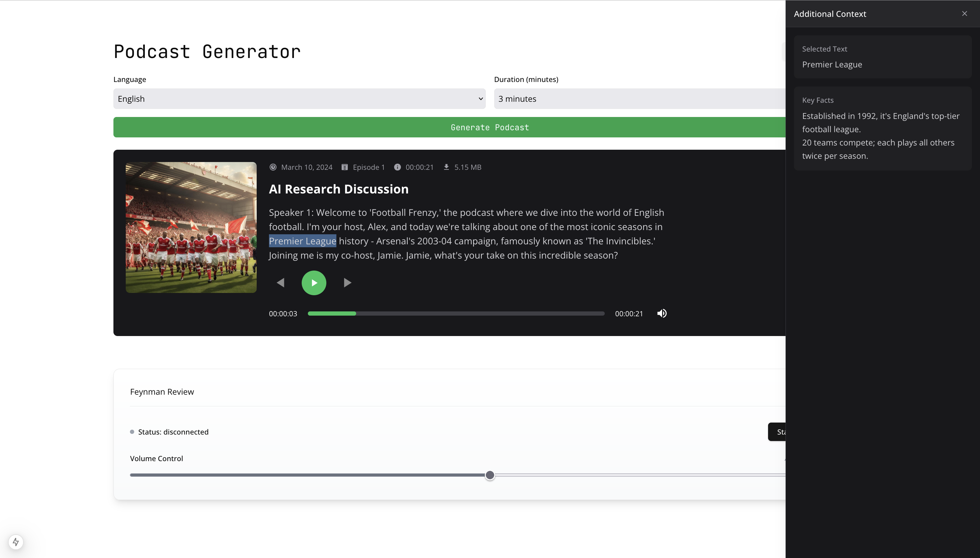Open the Language dropdown showing English
Viewport: 980px width, 558px height.
[299, 99]
